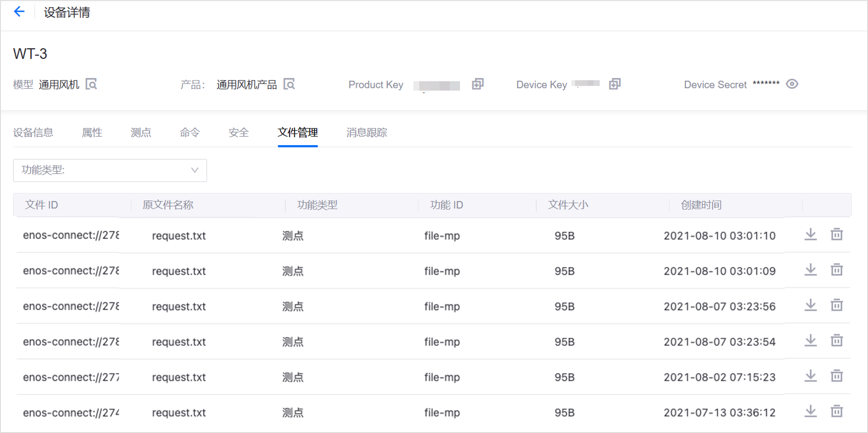868x433 pixels.
Task: Reveal the Device Secret with eye icon
Action: coord(792,84)
